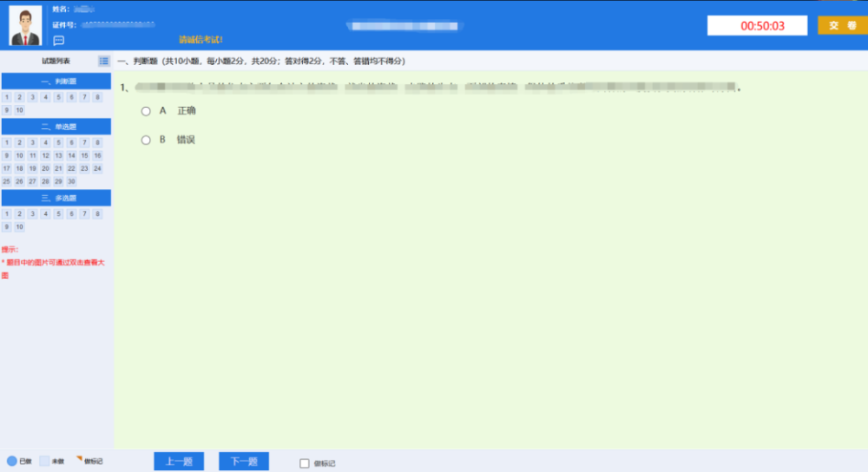
Task: Click the 做标记 legend flag icon
Action: pos(79,459)
